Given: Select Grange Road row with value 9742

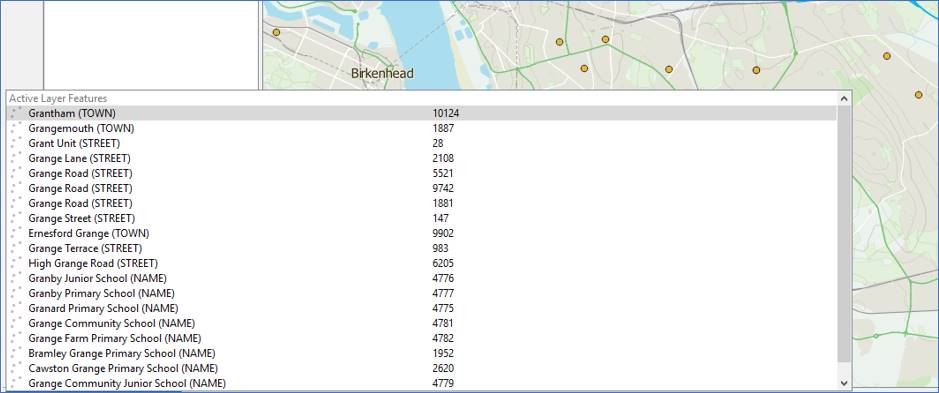Looking at the screenshot, I should pos(422,188).
